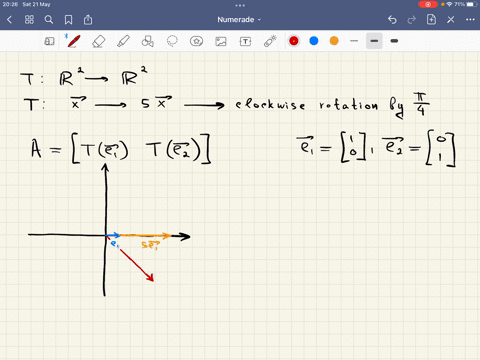
Task: Select the Text box tool
Action: coord(245,41)
